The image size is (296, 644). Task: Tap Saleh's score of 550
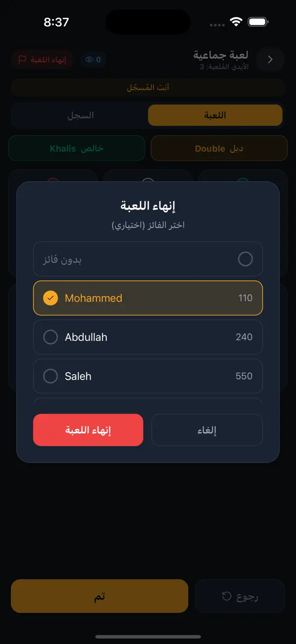(x=244, y=376)
